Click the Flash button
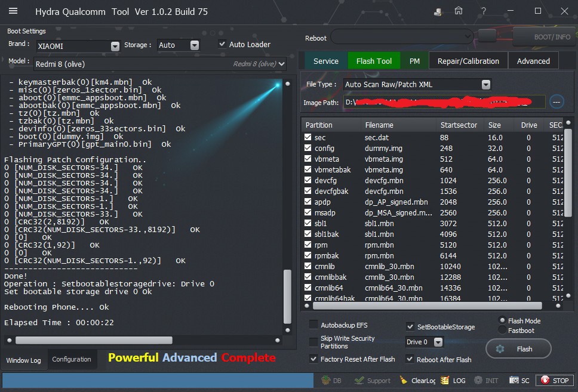This screenshot has height=392, width=578. pyautogui.click(x=518, y=348)
